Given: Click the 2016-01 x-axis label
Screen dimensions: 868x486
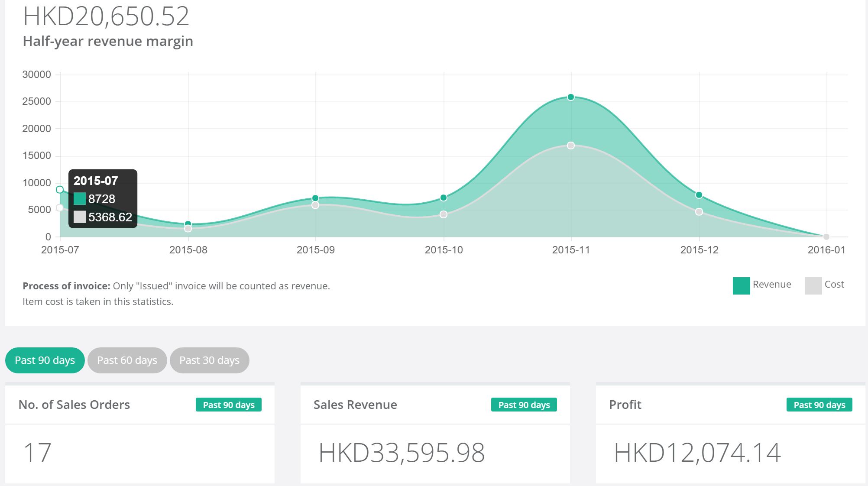Looking at the screenshot, I should coord(826,250).
